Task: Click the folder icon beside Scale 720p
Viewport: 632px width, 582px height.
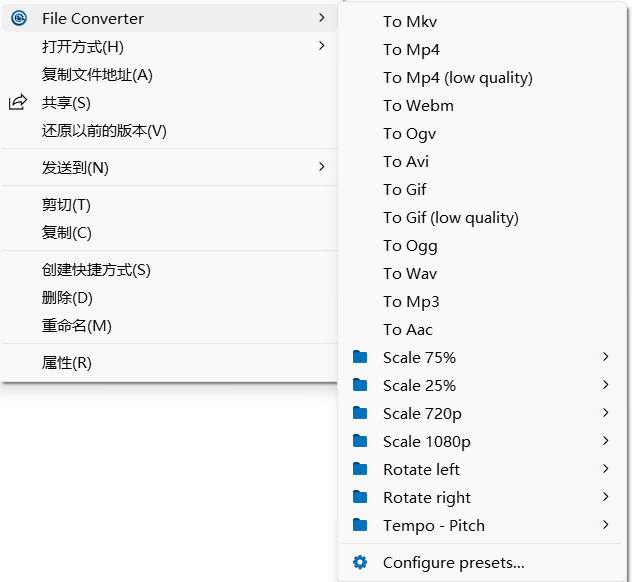Action: click(x=360, y=413)
